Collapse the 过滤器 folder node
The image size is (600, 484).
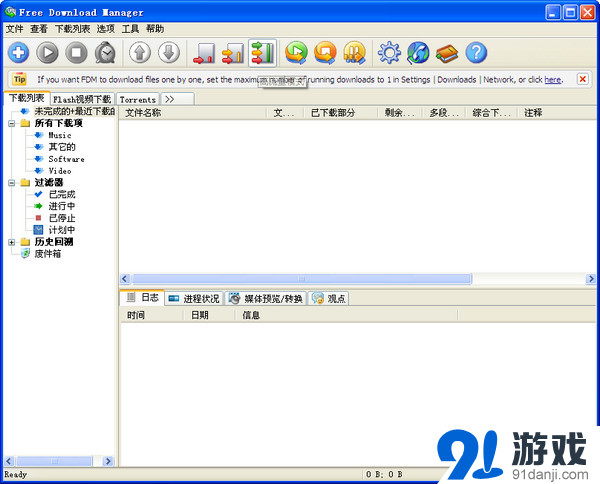(11, 183)
